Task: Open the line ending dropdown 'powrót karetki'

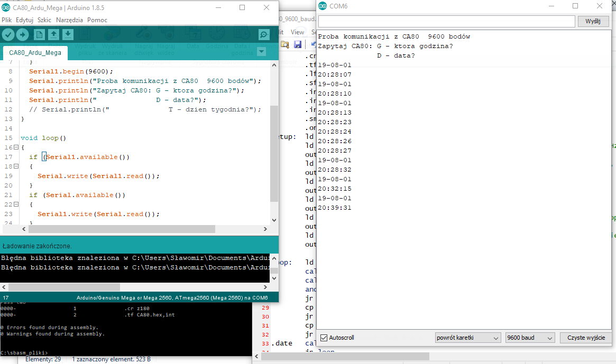Action: point(468,338)
